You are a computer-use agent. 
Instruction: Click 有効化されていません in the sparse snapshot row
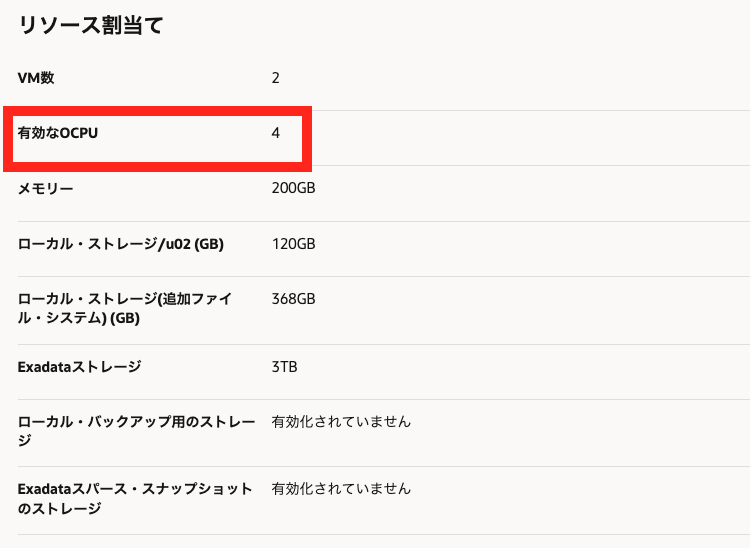(341, 489)
